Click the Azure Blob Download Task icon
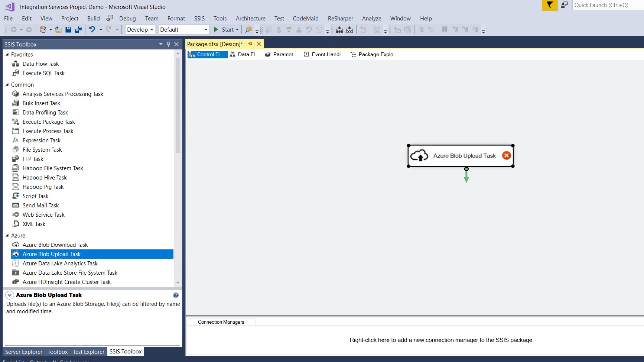 click(x=16, y=245)
